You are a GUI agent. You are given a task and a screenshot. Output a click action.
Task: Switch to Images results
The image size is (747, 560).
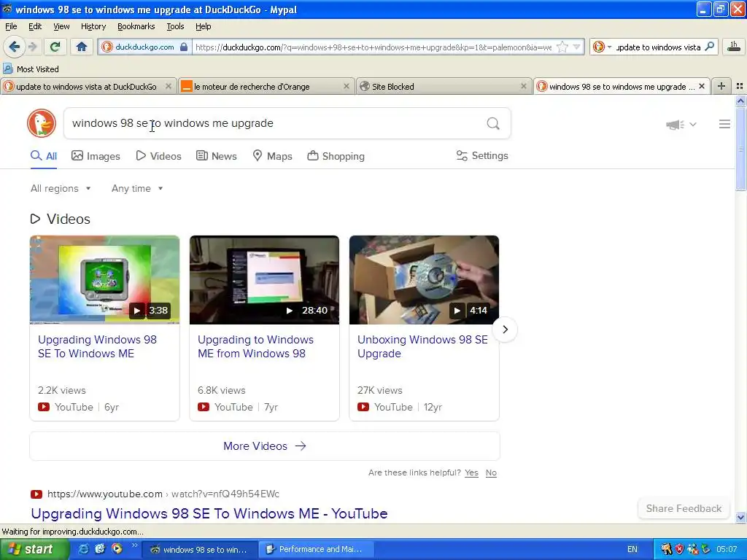[96, 156]
